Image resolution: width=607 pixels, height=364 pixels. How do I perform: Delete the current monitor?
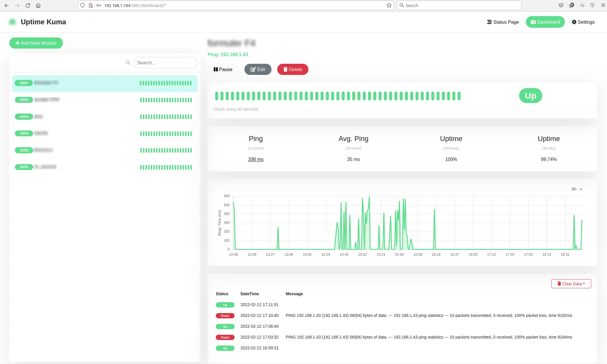293,69
